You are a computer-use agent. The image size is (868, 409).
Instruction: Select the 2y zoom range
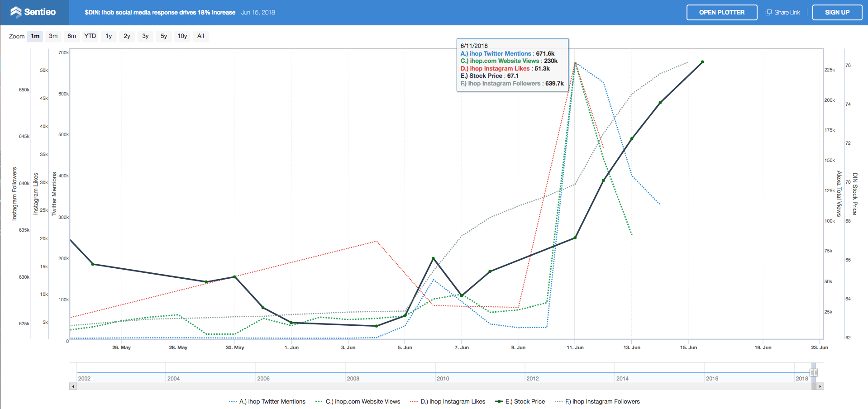coord(127,36)
